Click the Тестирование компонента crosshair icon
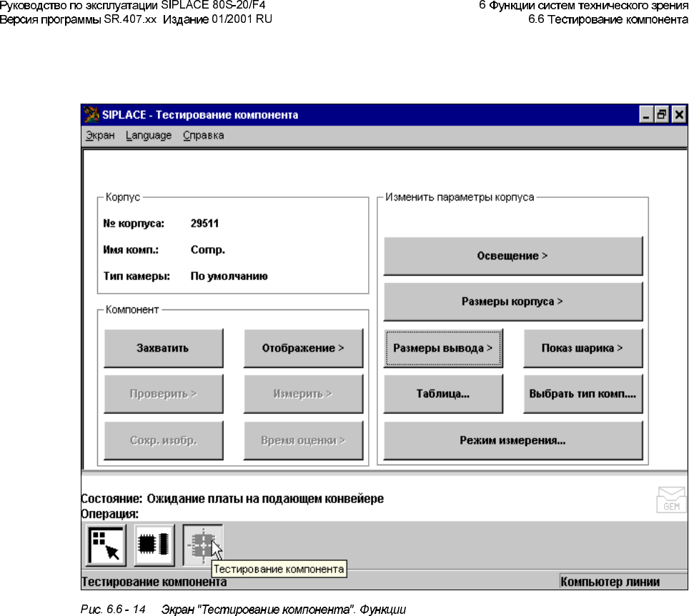 [x=202, y=545]
